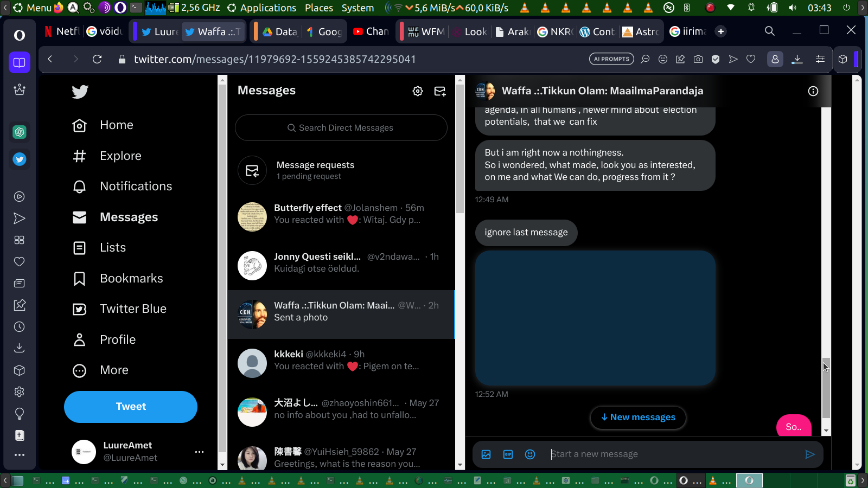Go back to previous page

pos(50,59)
